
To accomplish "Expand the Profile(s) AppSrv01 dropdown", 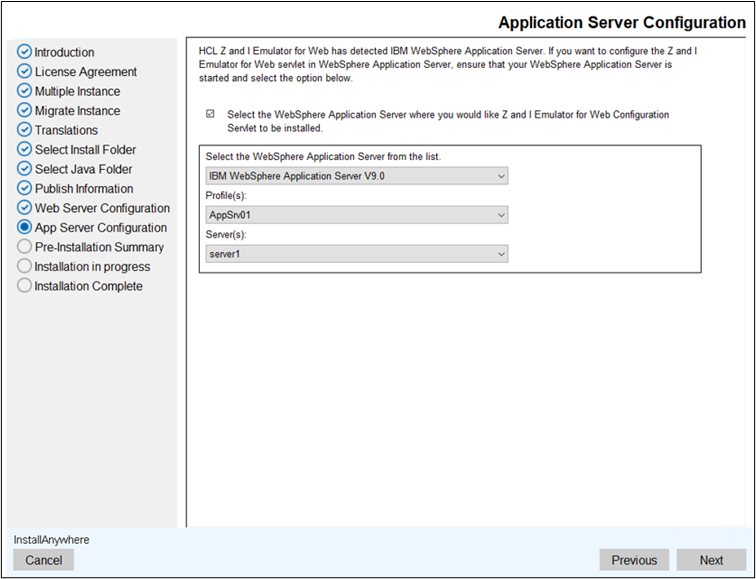I will (x=356, y=215).
